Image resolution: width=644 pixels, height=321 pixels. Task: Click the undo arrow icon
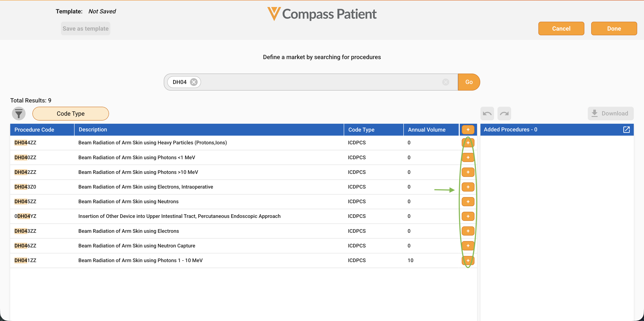click(487, 114)
